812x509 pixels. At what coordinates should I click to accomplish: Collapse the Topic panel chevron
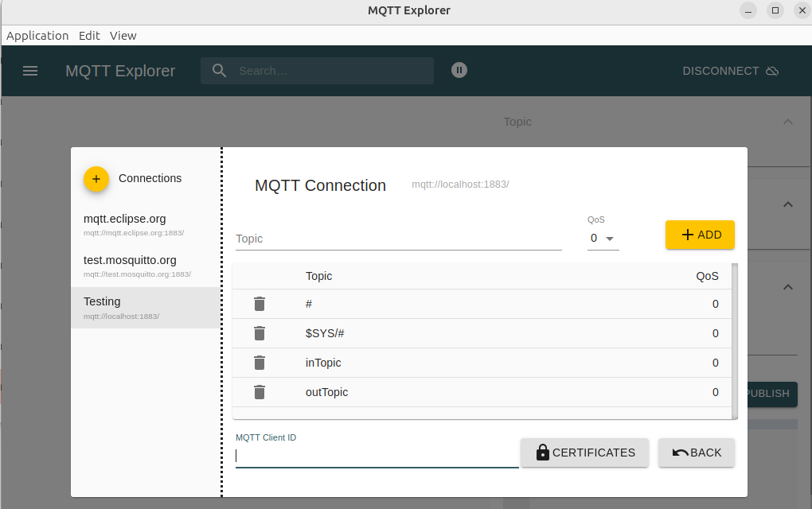click(x=787, y=122)
